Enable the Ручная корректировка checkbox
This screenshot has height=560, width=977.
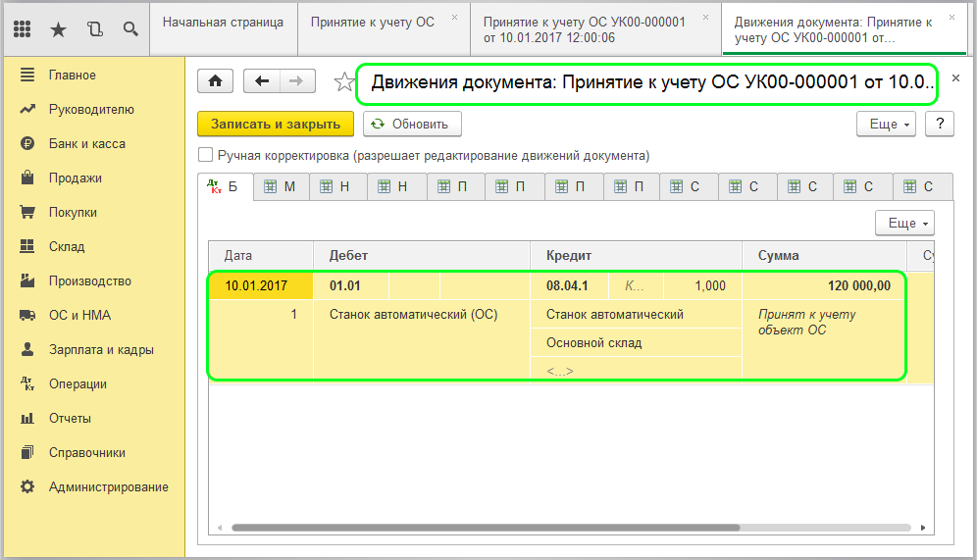[x=205, y=155]
